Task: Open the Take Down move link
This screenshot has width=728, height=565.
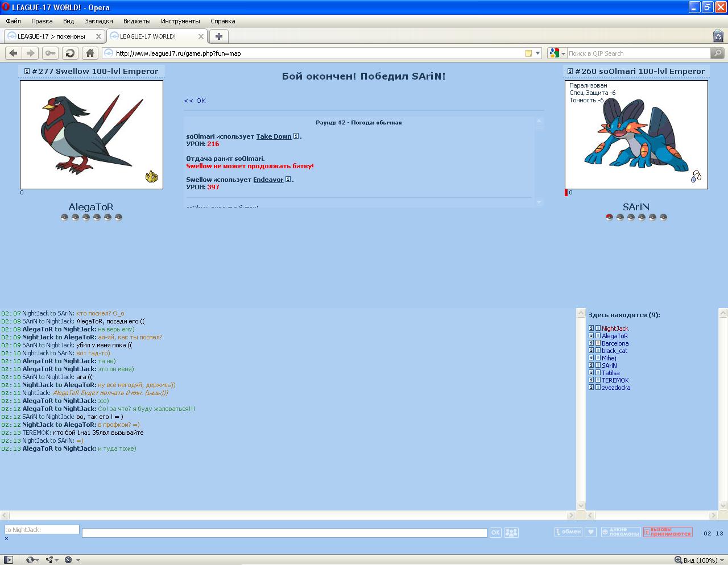Action: click(x=274, y=136)
